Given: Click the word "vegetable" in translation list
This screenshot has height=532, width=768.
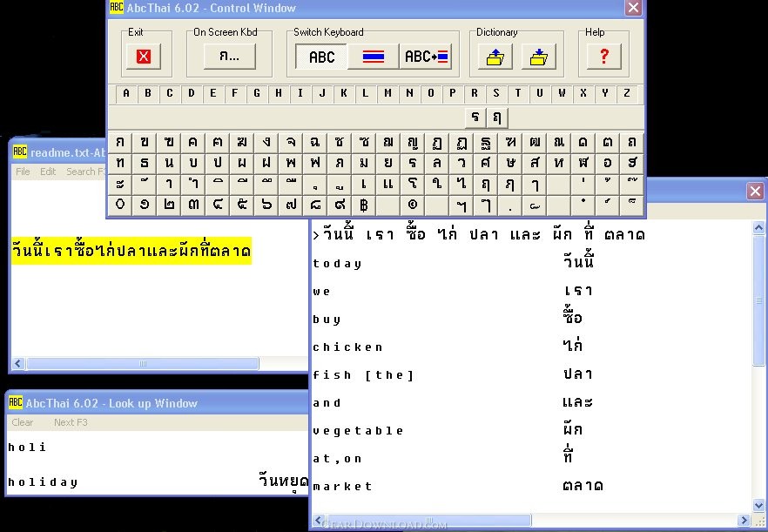Looking at the screenshot, I should tap(358, 431).
